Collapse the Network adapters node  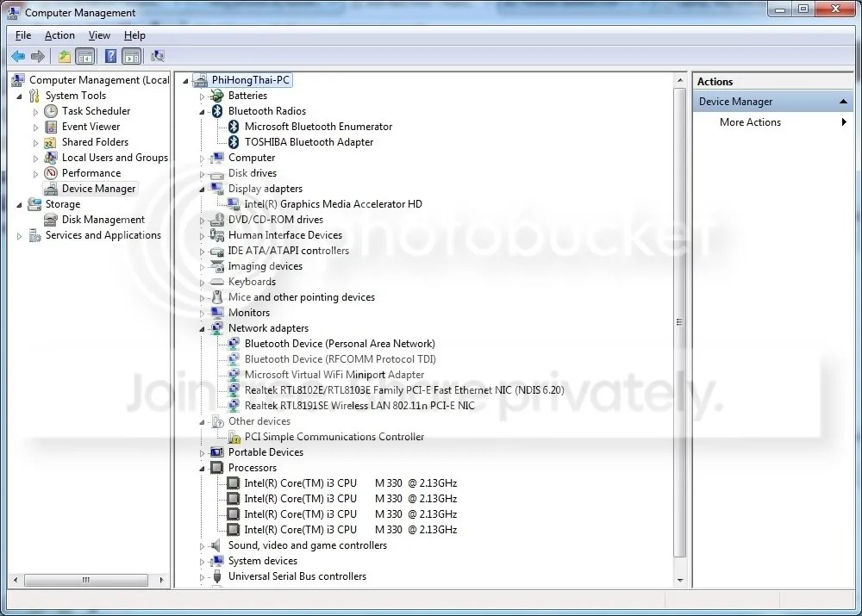tap(202, 328)
